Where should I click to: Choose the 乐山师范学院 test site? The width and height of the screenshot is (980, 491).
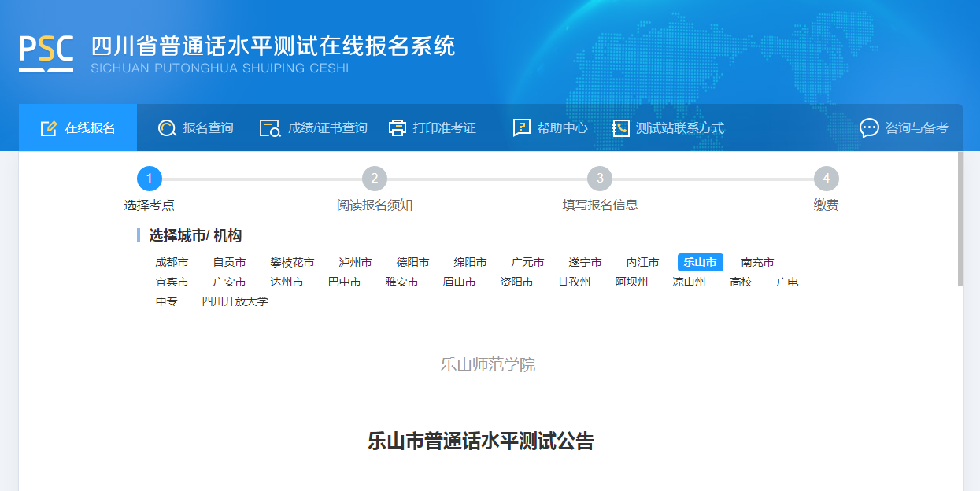coord(488,365)
